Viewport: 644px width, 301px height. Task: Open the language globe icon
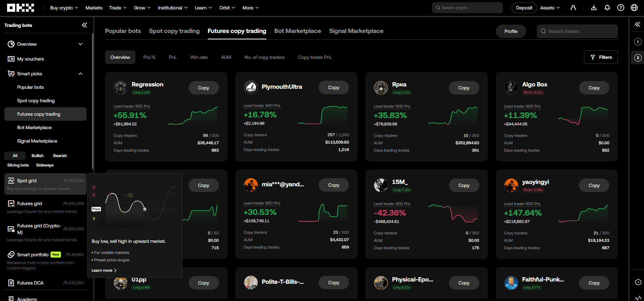pos(634,8)
